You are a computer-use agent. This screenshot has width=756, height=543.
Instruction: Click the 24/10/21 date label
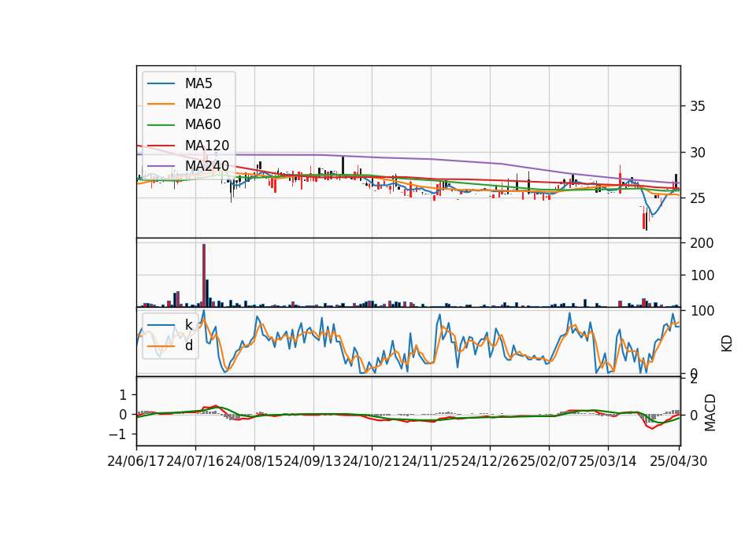click(372, 461)
